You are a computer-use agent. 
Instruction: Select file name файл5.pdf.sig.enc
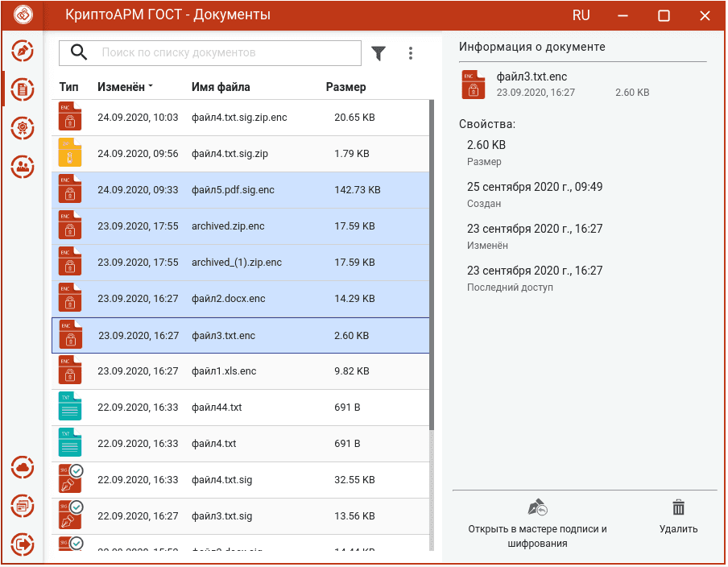233,190
